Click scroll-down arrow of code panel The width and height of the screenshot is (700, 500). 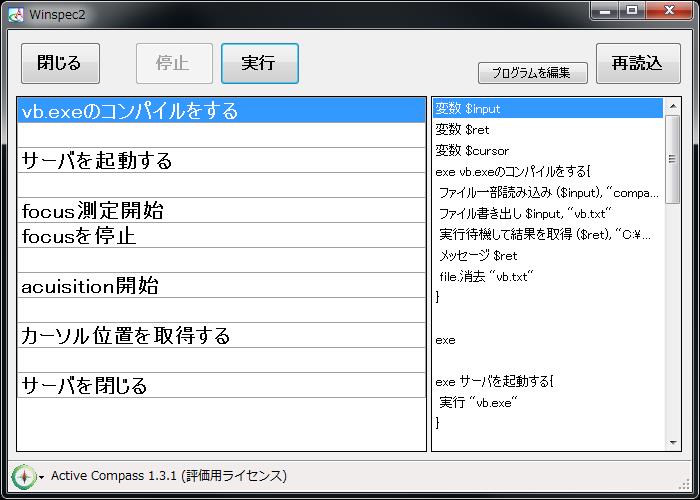pyautogui.click(x=673, y=442)
